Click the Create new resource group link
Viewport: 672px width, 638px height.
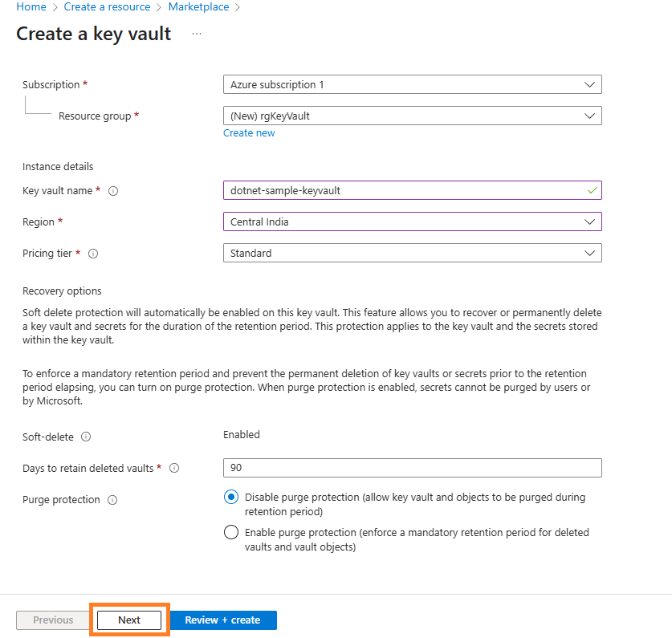pos(249,133)
